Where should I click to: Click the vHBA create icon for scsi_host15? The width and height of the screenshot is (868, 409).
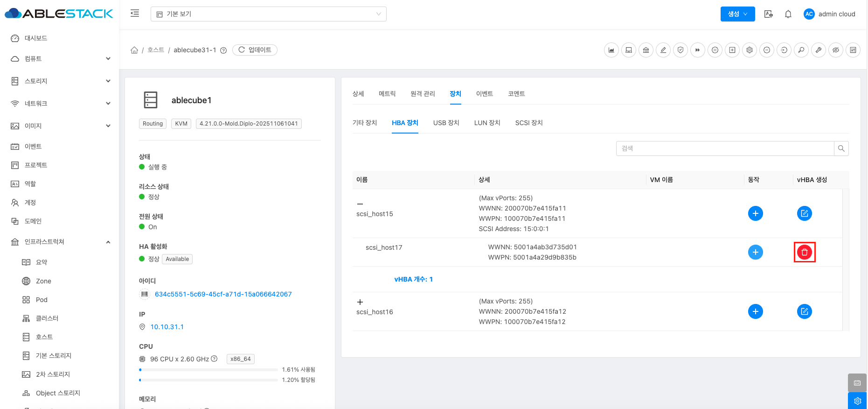(804, 213)
